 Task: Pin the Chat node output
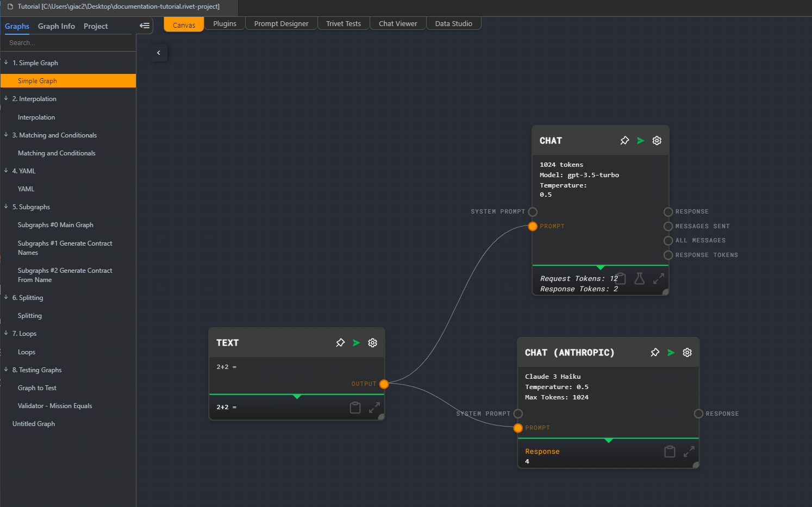click(624, 141)
